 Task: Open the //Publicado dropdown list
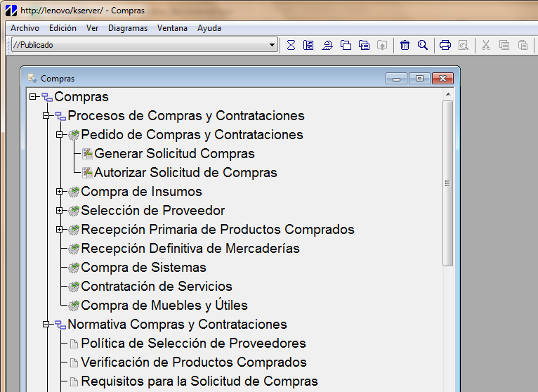click(x=272, y=45)
